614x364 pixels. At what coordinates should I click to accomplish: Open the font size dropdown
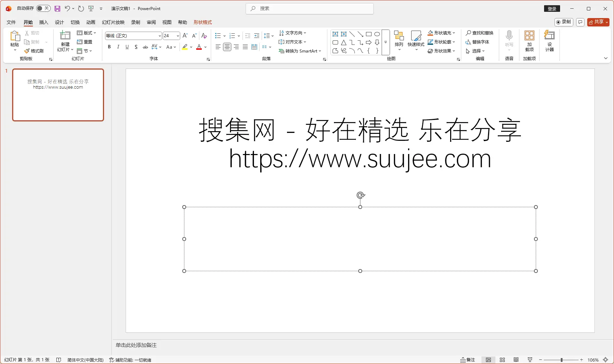pos(178,36)
